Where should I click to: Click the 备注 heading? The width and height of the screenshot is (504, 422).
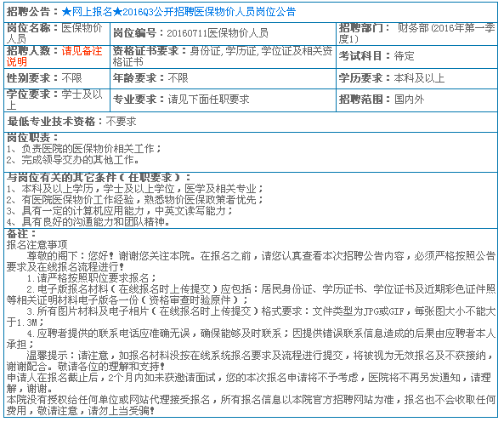pyautogui.click(x=21, y=234)
